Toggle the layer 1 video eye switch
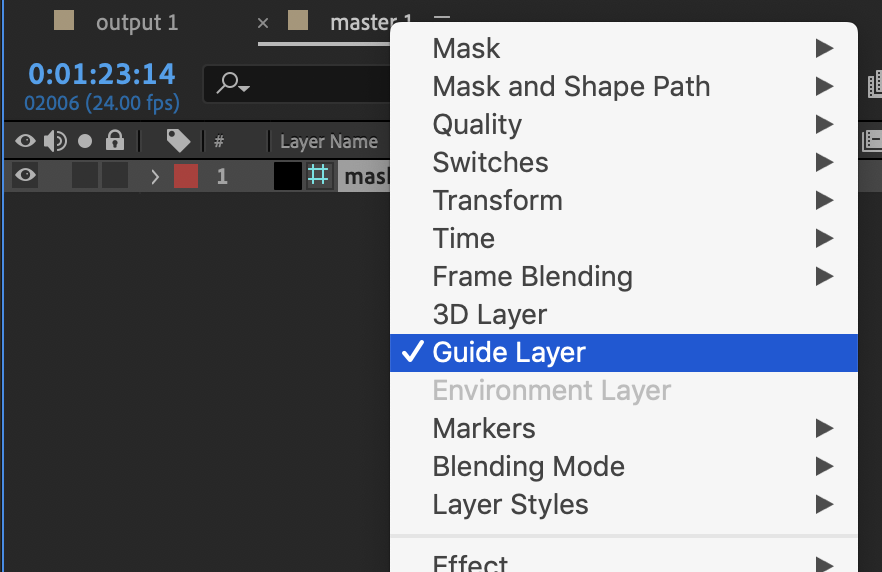 click(26, 177)
